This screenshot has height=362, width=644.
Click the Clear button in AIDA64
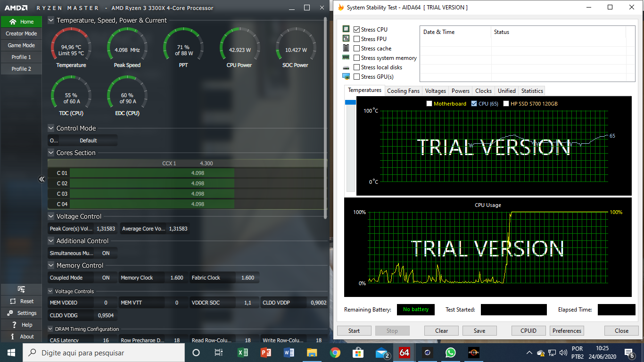tap(442, 330)
